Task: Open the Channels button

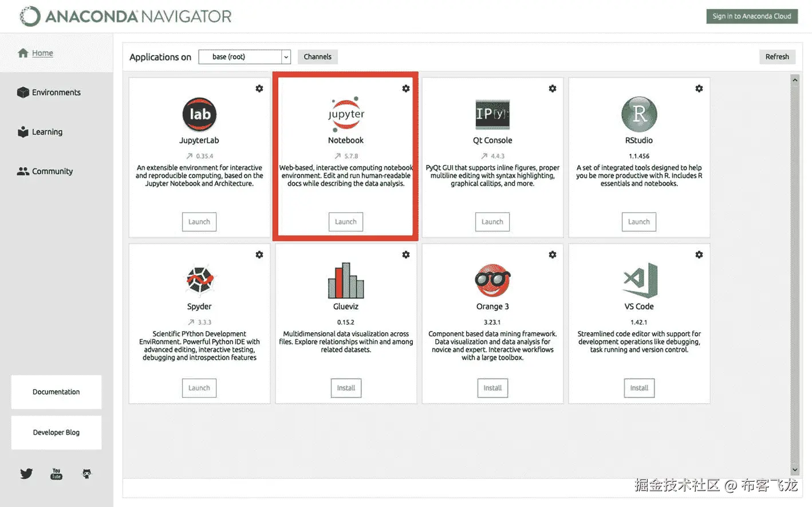Action: click(x=317, y=57)
